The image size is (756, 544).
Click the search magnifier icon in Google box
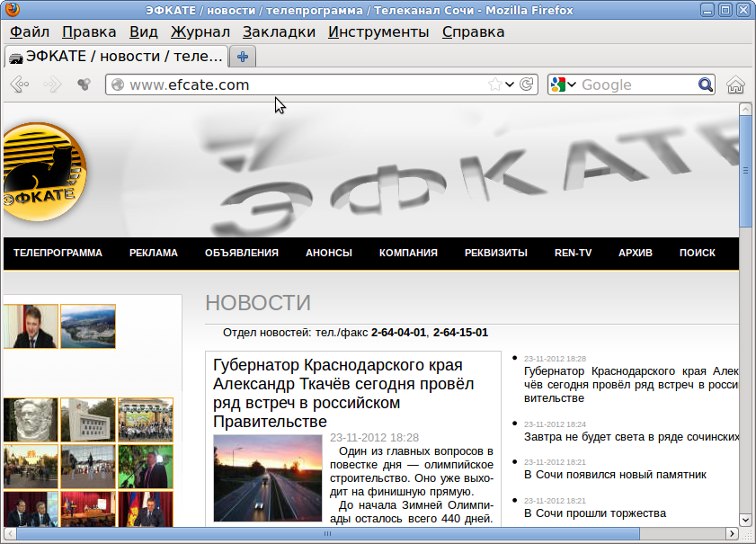pyautogui.click(x=706, y=85)
